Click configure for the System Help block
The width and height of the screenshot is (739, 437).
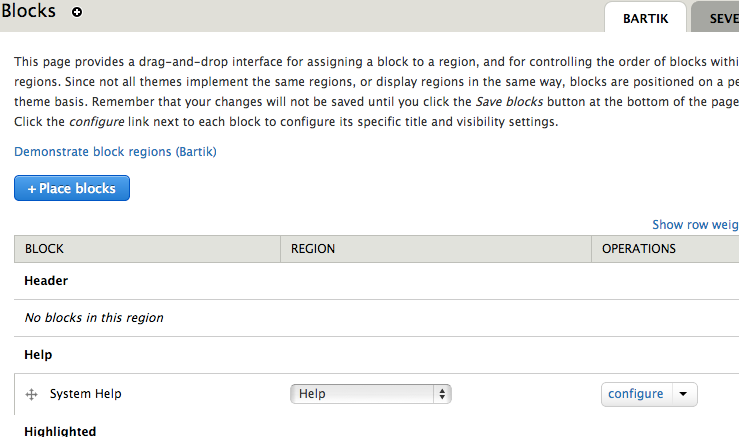pyautogui.click(x=636, y=394)
